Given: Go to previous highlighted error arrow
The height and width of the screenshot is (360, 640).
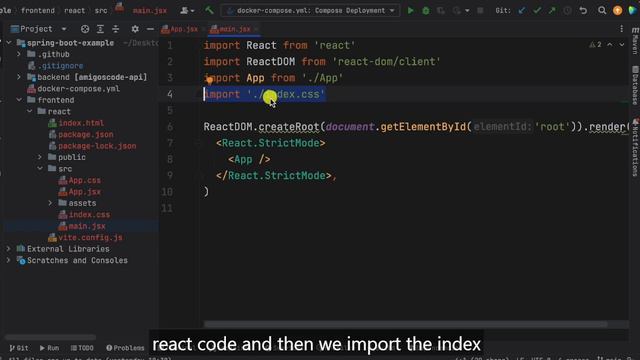Looking at the screenshot, I should pyautogui.click(x=609, y=44).
